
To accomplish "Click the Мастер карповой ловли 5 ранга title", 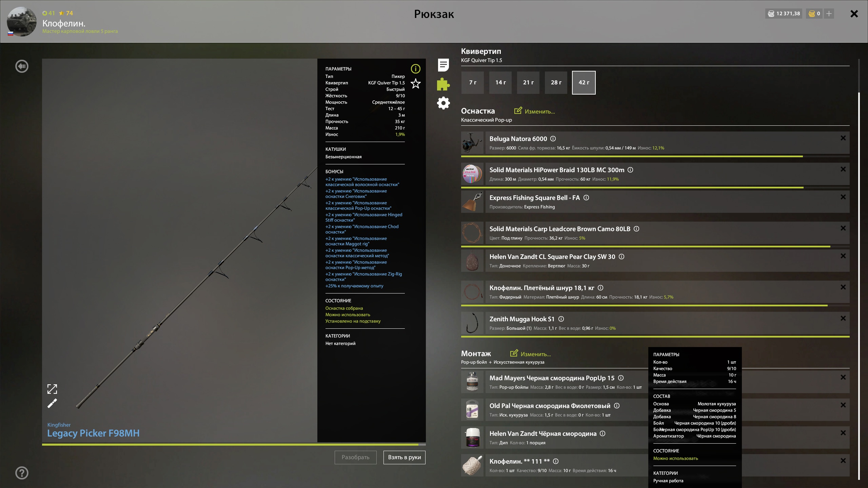I will click(80, 31).
